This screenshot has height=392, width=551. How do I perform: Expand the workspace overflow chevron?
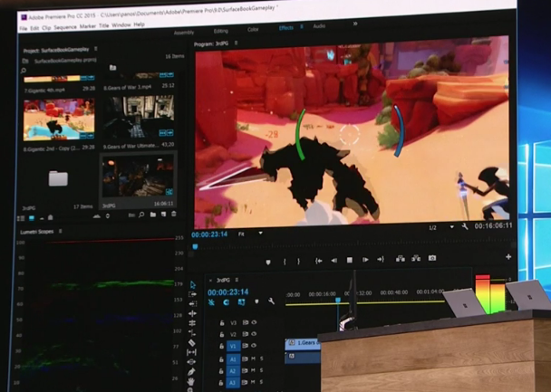tap(354, 25)
